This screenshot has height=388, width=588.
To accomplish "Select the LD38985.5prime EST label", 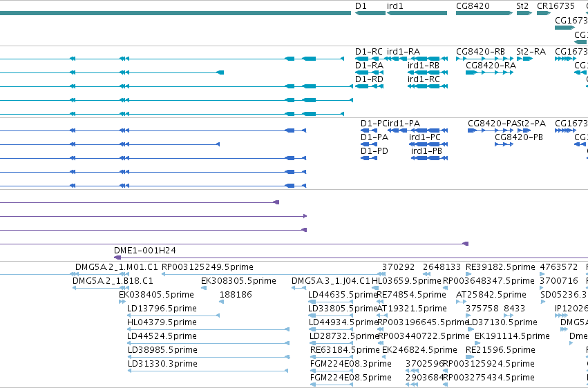I will tap(162, 351).
